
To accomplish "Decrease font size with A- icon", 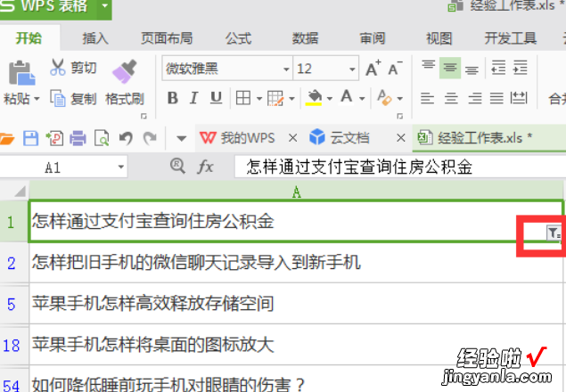I will point(395,68).
